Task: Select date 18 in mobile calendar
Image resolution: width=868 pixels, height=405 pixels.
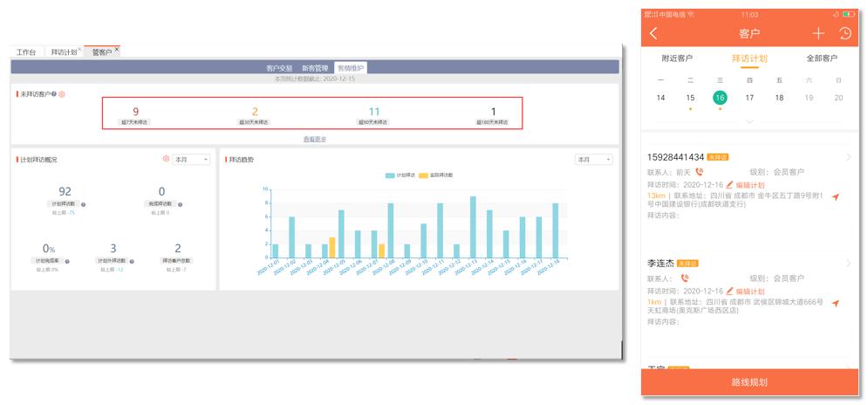Action: (x=779, y=98)
